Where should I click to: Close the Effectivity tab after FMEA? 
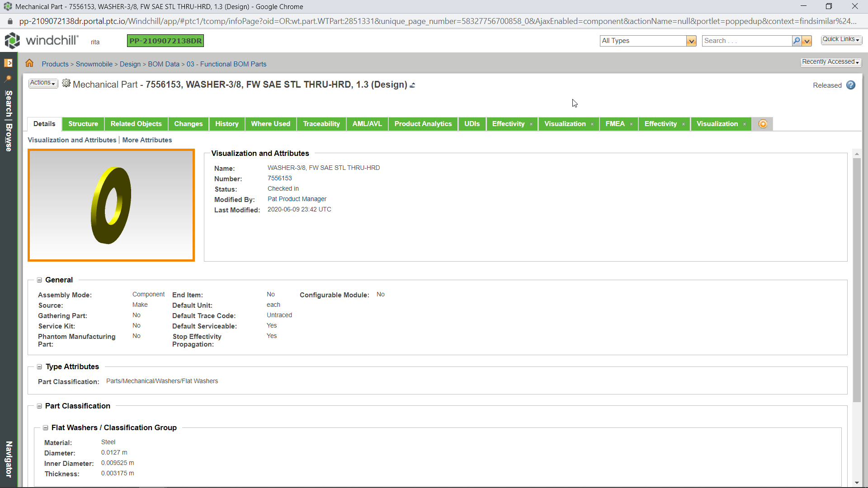684,124
